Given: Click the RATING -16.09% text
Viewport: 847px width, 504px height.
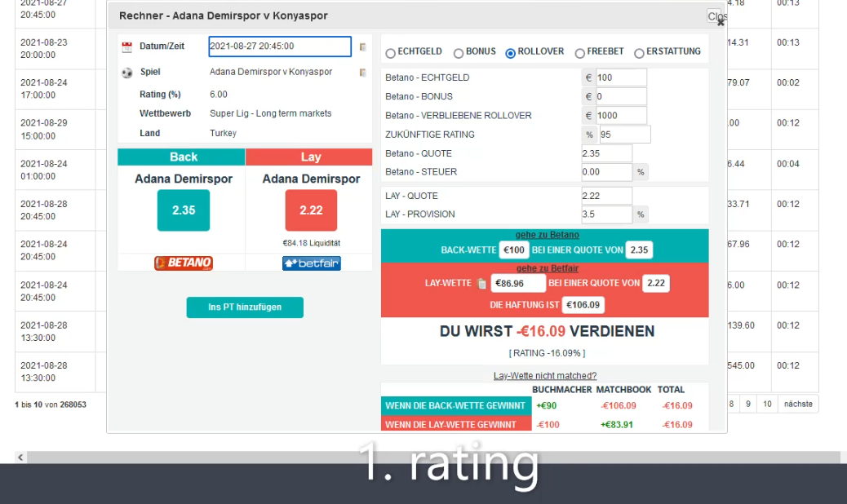Looking at the screenshot, I should click(547, 353).
